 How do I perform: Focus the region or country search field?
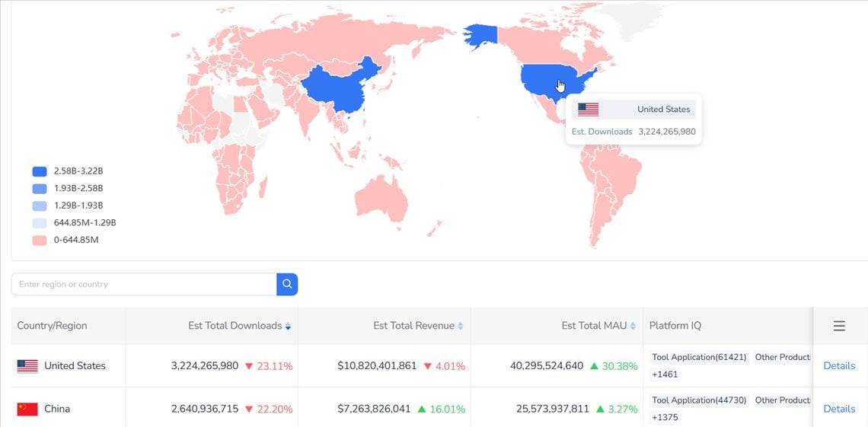144,284
